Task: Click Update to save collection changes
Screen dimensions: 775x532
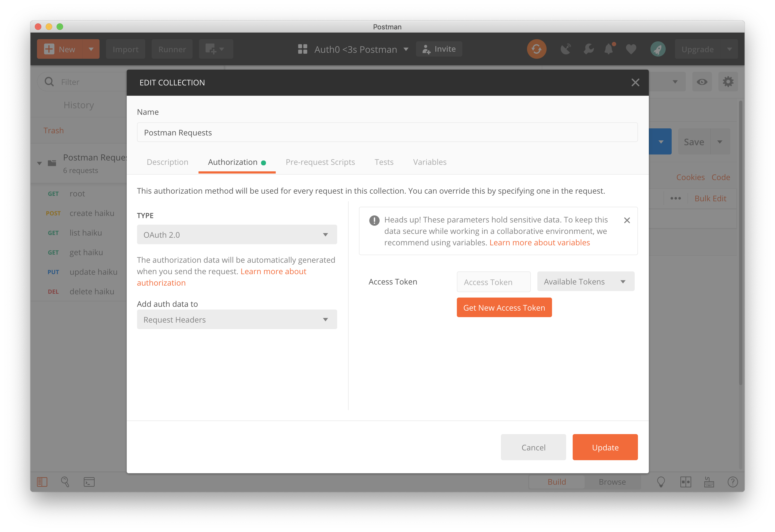Action: pos(605,447)
